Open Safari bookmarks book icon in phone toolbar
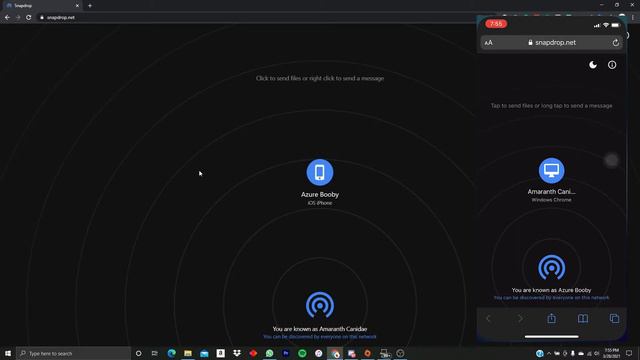640x360 pixels. (x=583, y=318)
